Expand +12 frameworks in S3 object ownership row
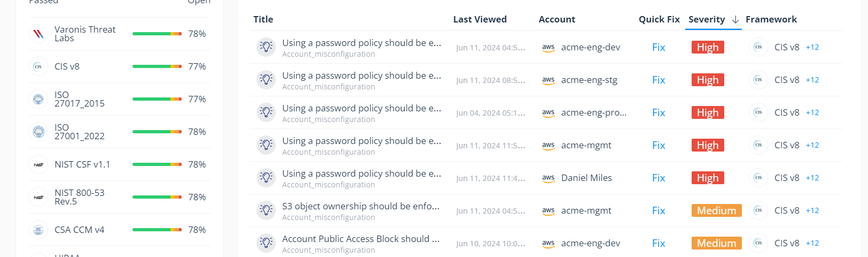The width and height of the screenshot is (868, 257). 812,210
